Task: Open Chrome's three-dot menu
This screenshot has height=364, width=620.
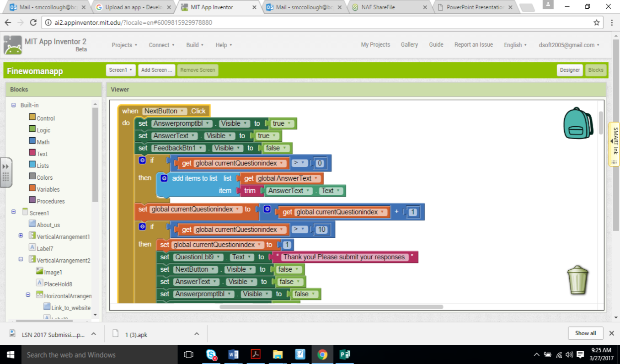Action: pos(612,22)
